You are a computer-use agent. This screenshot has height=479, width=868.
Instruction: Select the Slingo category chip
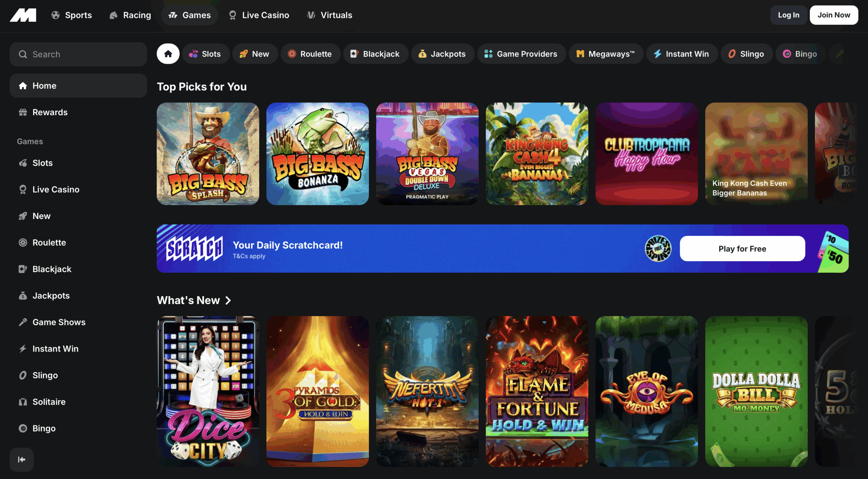(x=746, y=54)
